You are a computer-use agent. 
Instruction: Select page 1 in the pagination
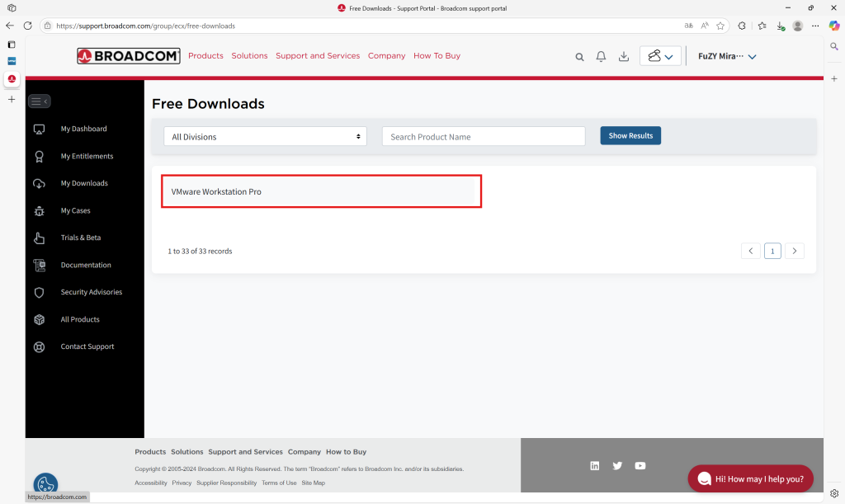[772, 251]
